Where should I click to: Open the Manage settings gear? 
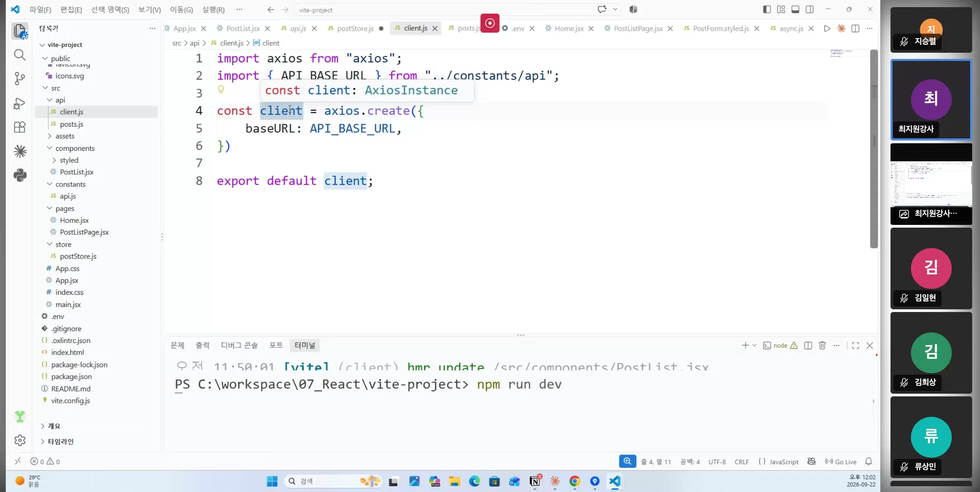tap(20, 440)
